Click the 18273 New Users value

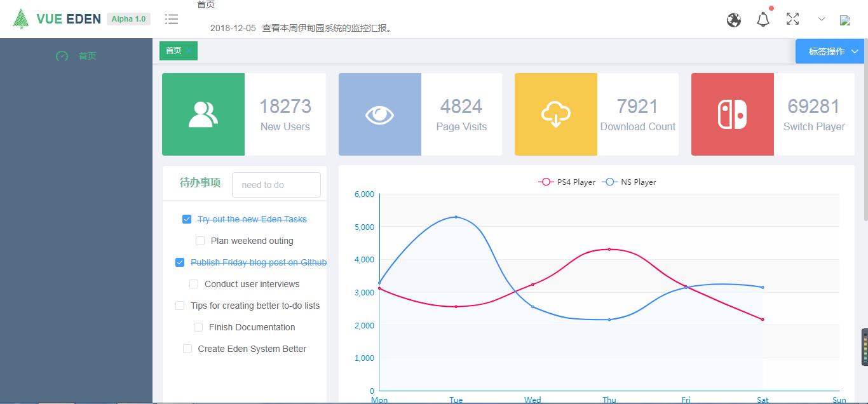pyautogui.click(x=285, y=106)
